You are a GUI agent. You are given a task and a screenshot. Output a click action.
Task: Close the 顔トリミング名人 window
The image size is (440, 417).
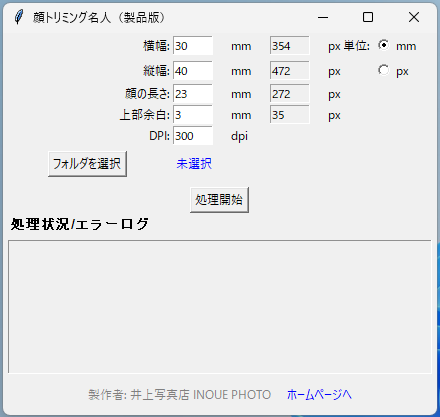(414, 17)
